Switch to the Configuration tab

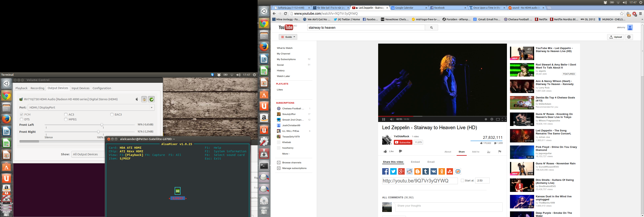pos(102,88)
